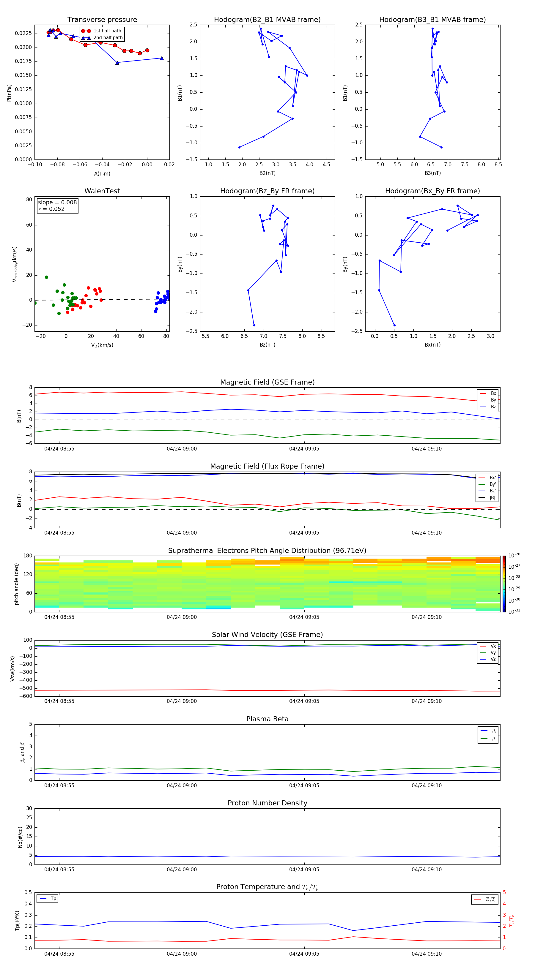Click the 'A(T·m)' x-axis label

pyautogui.click(x=102, y=174)
